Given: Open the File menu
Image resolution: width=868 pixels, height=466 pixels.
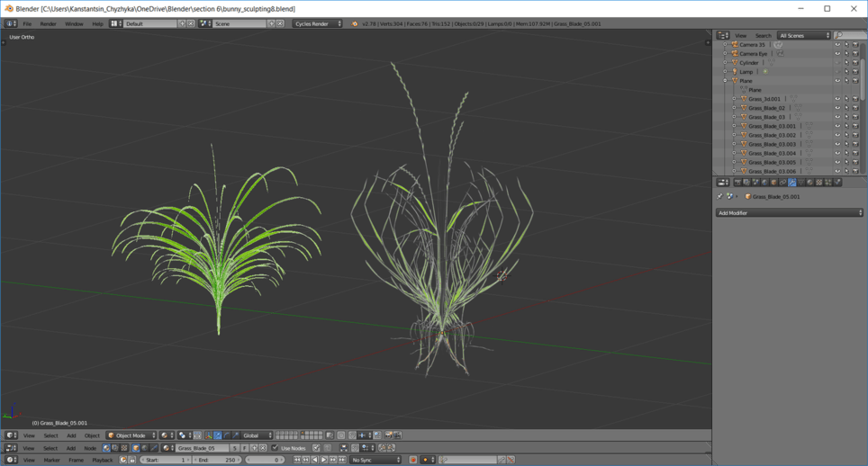Looking at the screenshot, I should pos(27,23).
